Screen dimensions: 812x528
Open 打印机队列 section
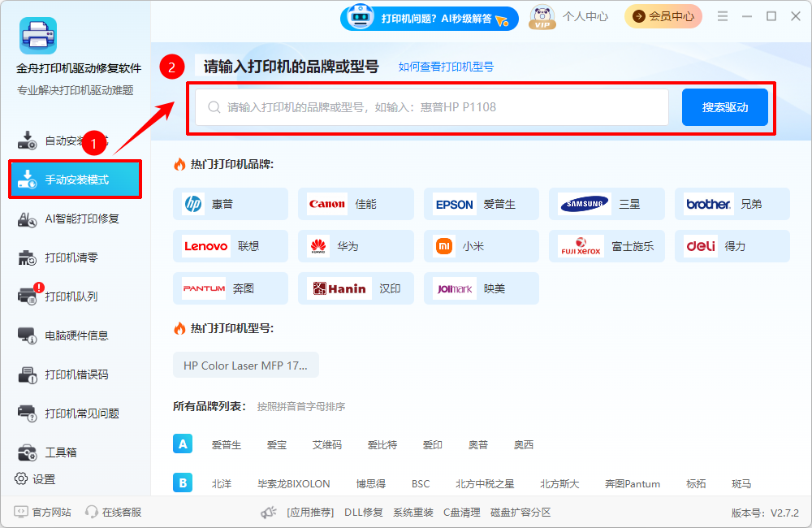point(75,296)
